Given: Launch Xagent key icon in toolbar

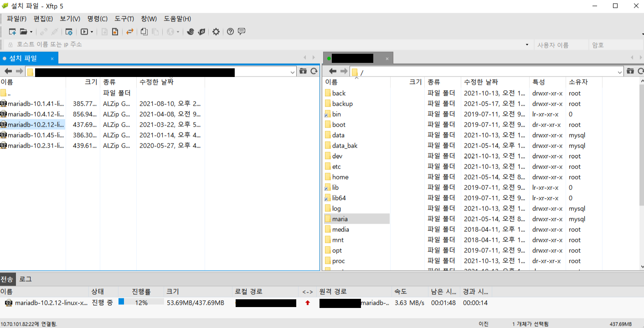Looking at the screenshot, I should click(201, 31).
